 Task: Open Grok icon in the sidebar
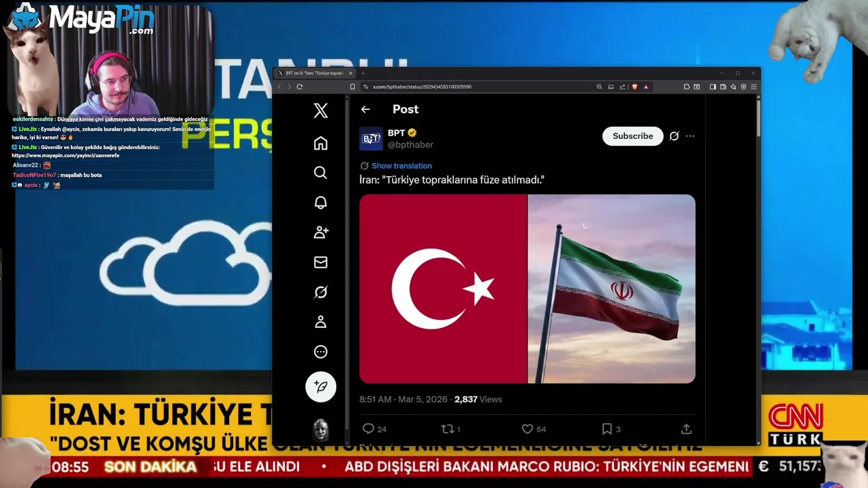pyautogui.click(x=321, y=292)
